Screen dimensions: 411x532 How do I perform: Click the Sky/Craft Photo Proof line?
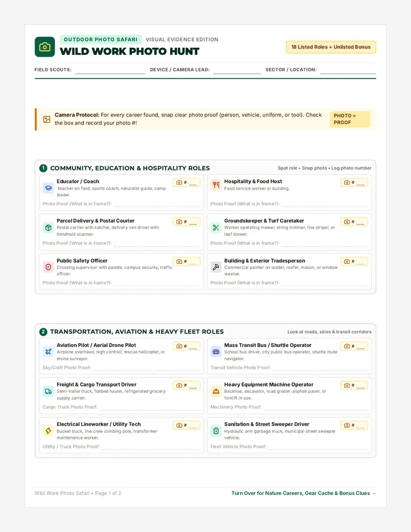click(x=147, y=368)
